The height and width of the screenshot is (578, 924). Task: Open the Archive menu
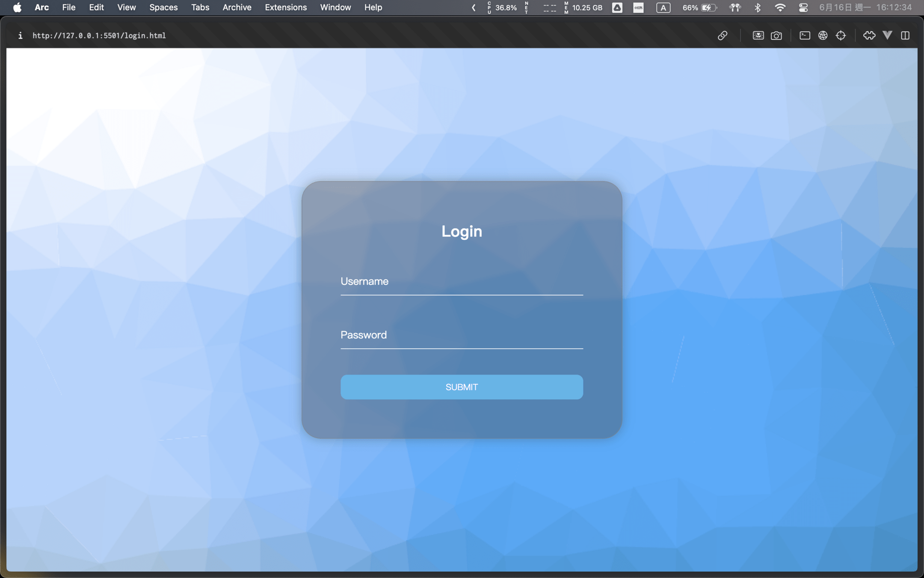click(x=237, y=7)
